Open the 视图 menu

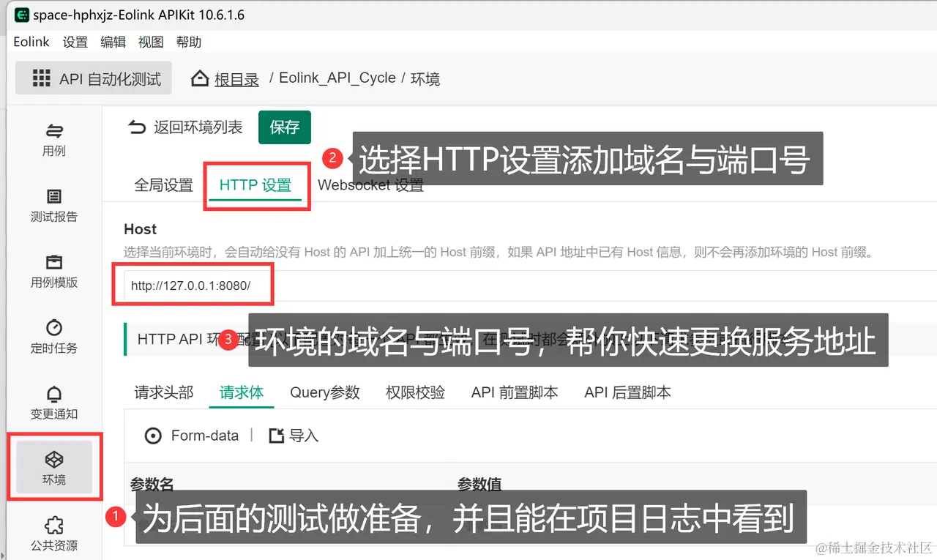[151, 42]
